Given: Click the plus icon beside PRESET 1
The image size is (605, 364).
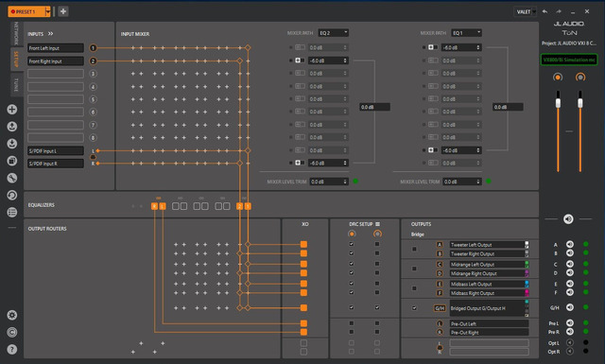Looking at the screenshot, I should coord(63,11).
